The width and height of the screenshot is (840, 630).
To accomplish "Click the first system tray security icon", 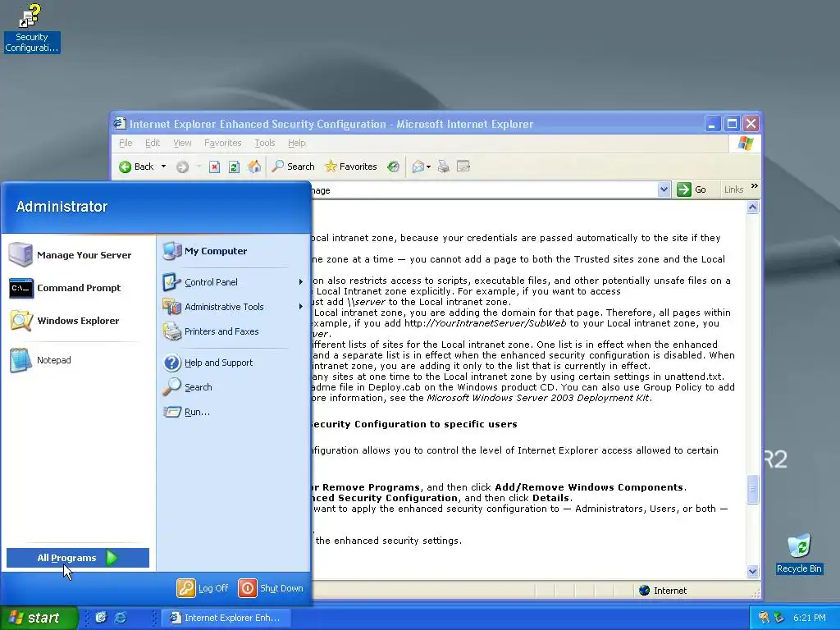I will (x=764, y=618).
